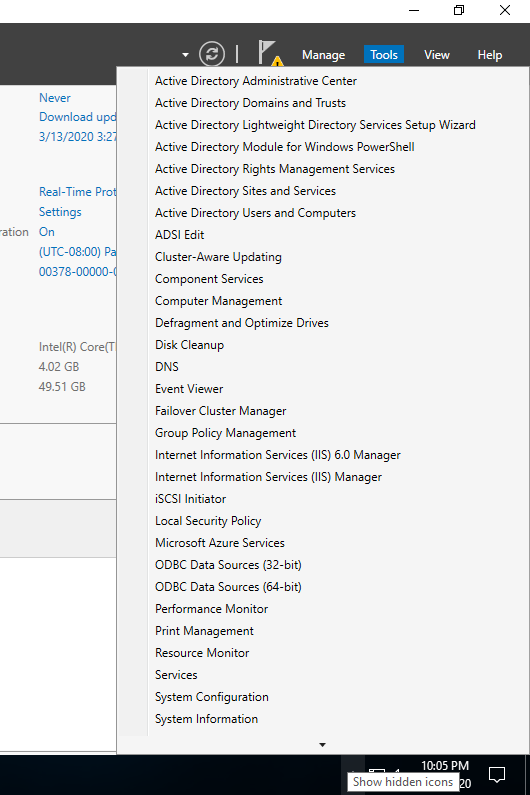Screen dimensions: 530x795
Task: Click the Intel(R) Core processor text
Action: tap(78, 347)
